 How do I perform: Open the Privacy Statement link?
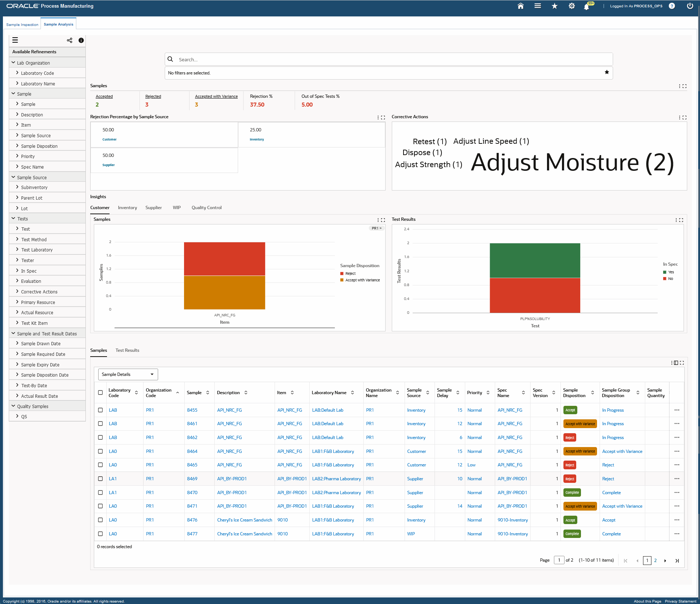[x=681, y=601]
